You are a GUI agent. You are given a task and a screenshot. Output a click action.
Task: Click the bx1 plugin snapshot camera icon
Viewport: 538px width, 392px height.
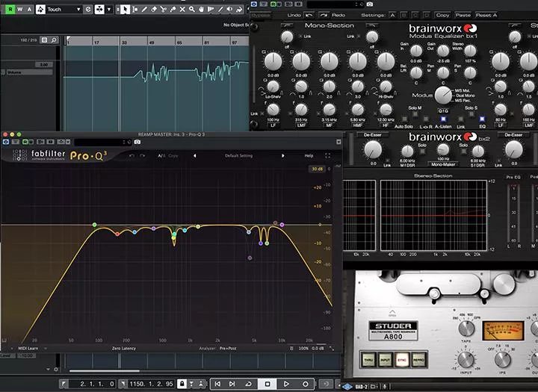click(x=370, y=4)
